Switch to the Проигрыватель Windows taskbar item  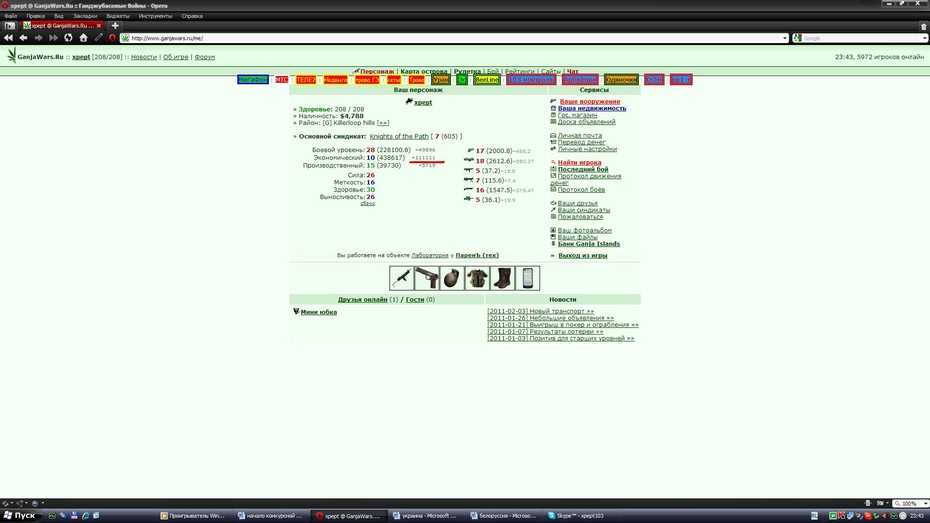[x=192, y=516]
